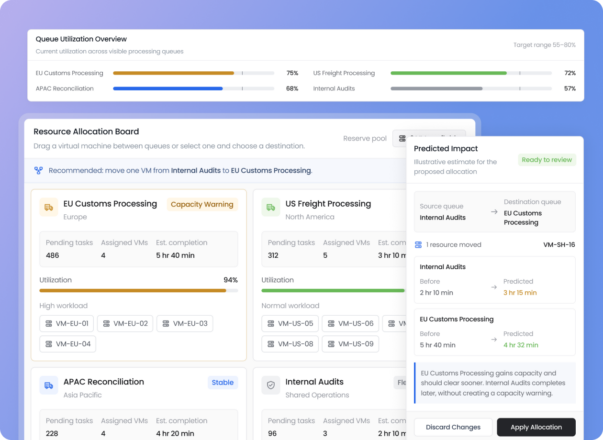Image resolution: width=603 pixels, height=440 pixels.
Task: Click the before value 2 hr 10 min
Action: pos(436,293)
